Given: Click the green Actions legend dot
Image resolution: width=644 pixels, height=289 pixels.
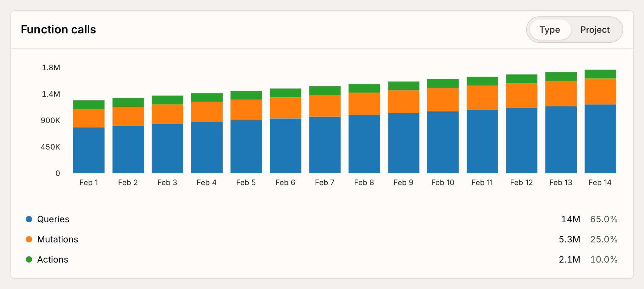Looking at the screenshot, I should click(x=29, y=259).
